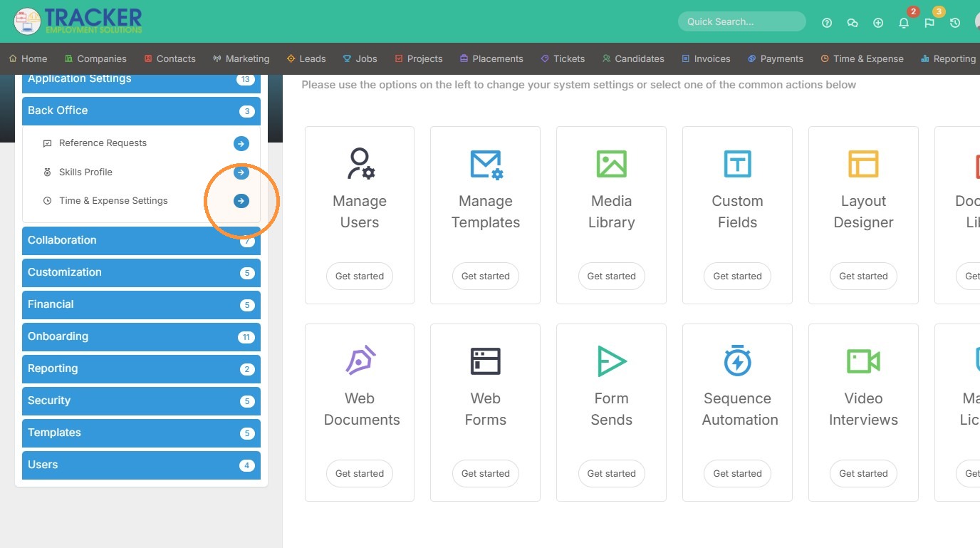Click the Reference Requests chat icon
This screenshot has height=548, width=980.
click(47, 143)
